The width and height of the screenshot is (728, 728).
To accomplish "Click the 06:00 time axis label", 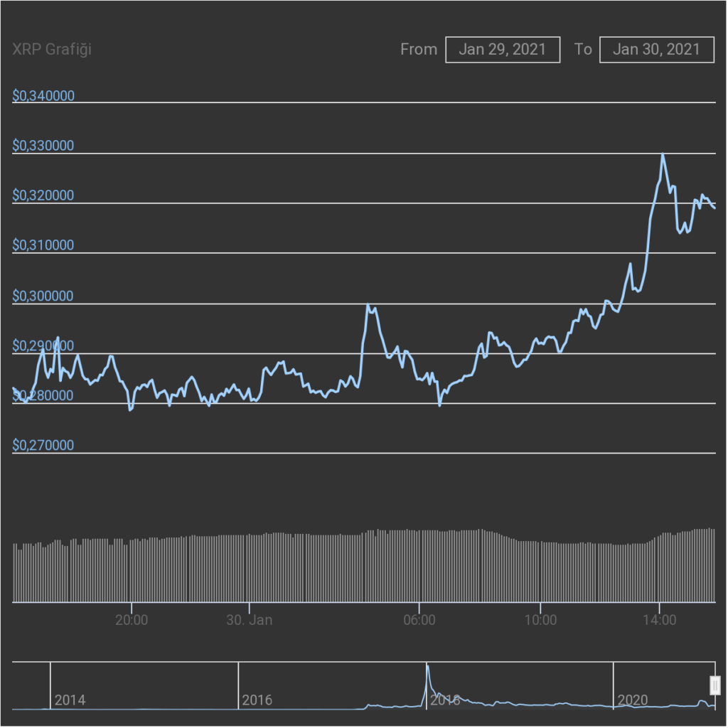I will point(419,620).
